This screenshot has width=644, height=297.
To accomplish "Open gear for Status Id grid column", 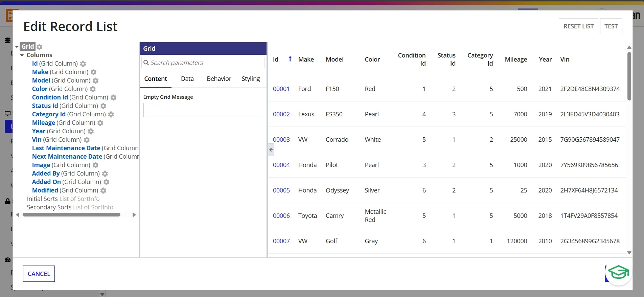I will coord(103,106).
